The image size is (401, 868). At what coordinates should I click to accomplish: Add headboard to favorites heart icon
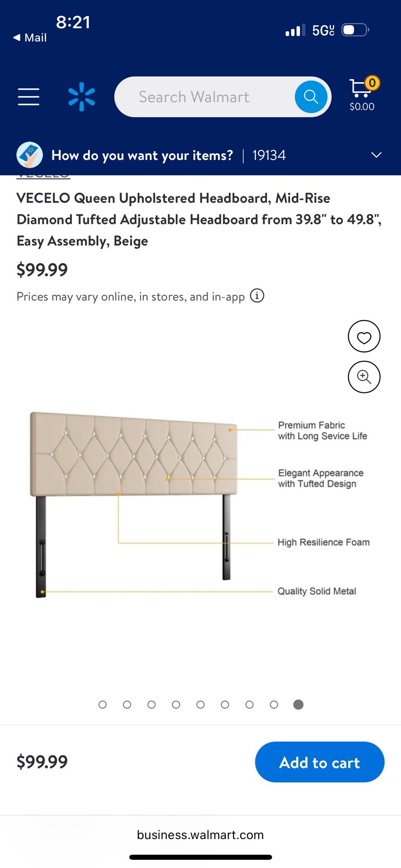[x=364, y=336]
